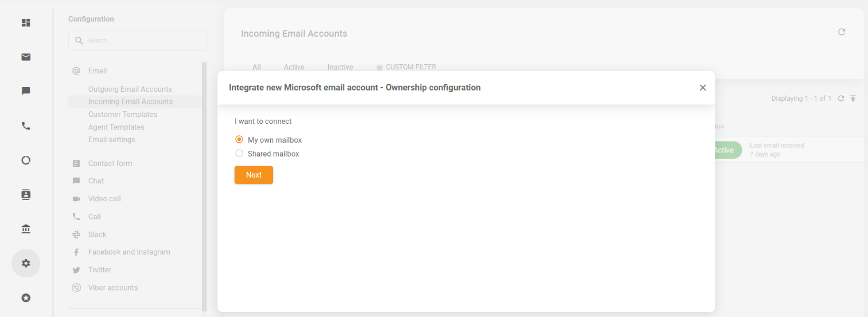Image resolution: width=868 pixels, height=317 pixels.
Task: Click the Next button
Action: (x=254, y=175)
